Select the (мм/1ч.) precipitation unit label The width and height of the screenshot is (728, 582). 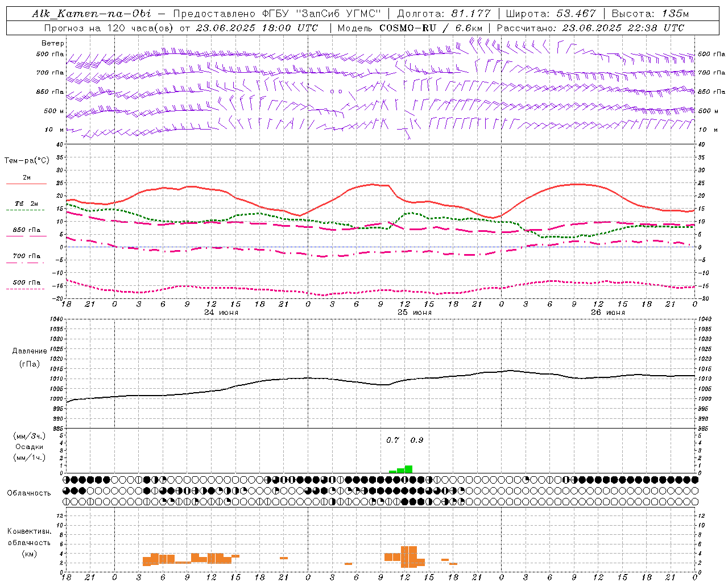click(30, 458)
